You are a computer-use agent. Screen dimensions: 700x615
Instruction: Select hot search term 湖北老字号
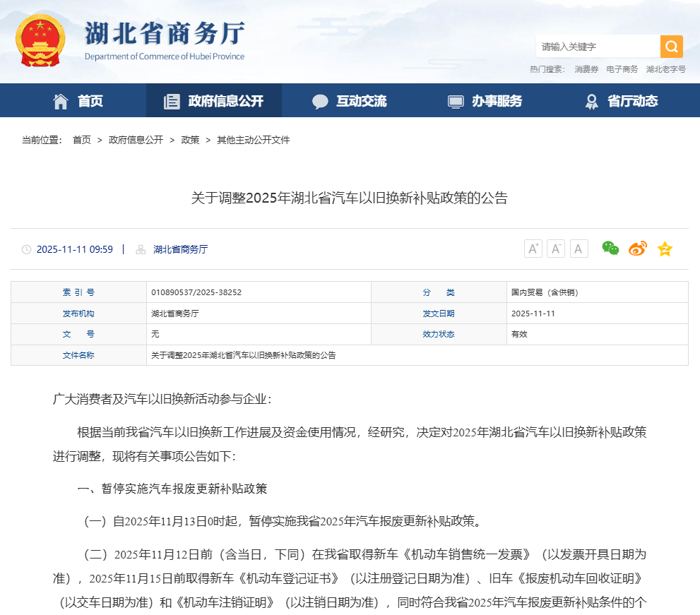click(x=665, y=69)
